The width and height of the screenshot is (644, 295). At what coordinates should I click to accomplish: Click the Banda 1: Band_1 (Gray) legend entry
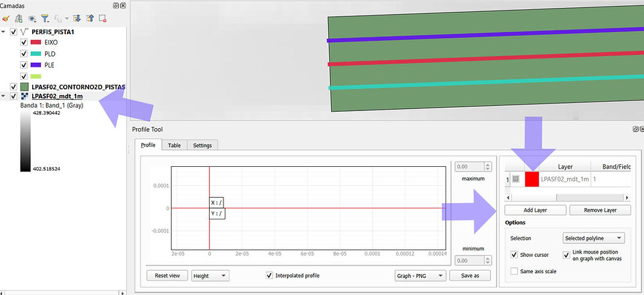52,105
